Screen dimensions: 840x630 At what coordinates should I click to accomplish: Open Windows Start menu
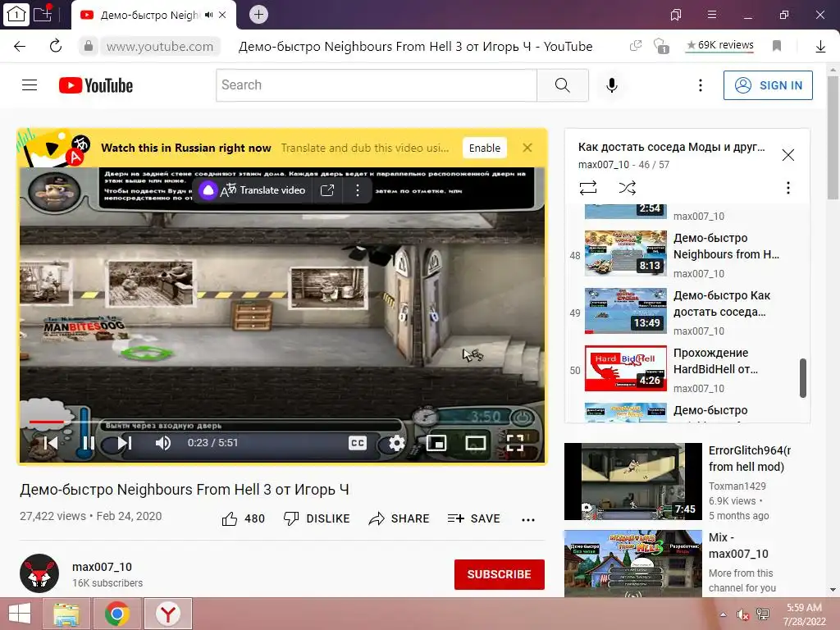point(20,614)
